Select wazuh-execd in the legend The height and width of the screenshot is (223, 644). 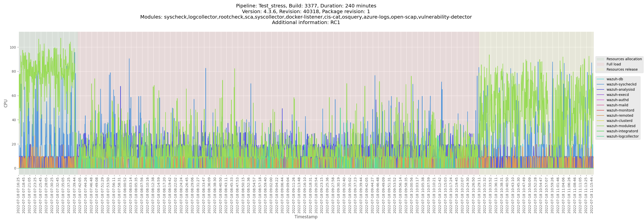click(614, 95)
